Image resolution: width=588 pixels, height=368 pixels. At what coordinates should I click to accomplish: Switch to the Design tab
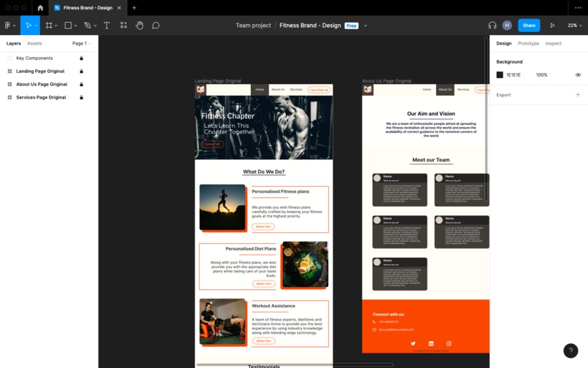coord(503,44)
